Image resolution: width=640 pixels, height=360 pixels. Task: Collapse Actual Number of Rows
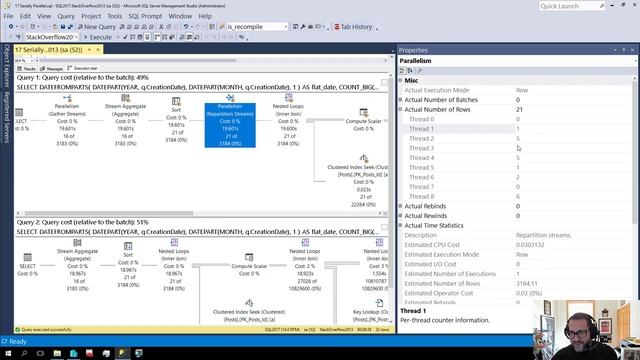400,109
